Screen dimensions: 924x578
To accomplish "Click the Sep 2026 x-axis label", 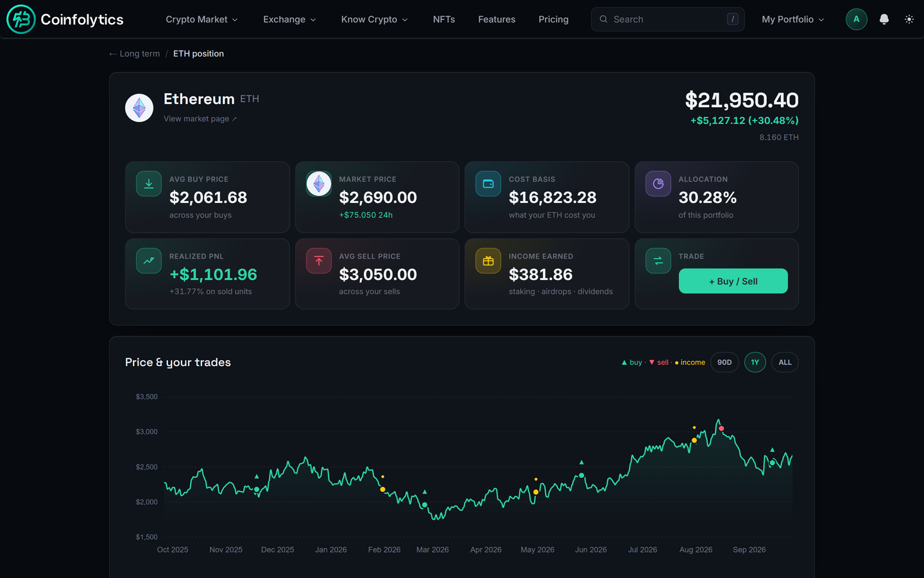I will (749, 550).
